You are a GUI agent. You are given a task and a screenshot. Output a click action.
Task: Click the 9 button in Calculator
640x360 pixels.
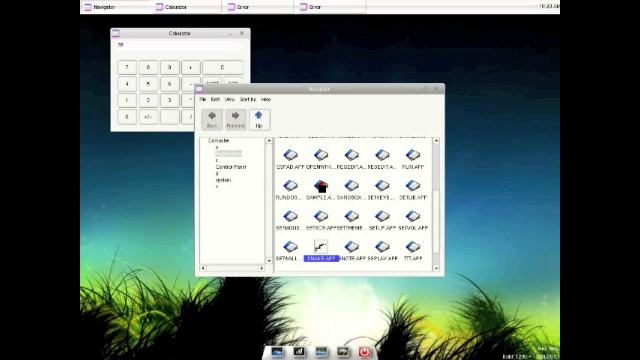[x=169, y=67]
